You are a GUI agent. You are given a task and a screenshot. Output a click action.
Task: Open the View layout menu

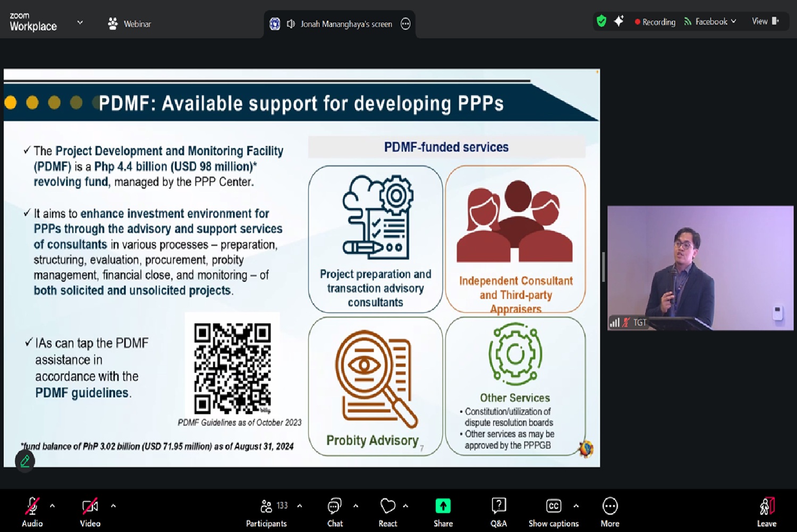pyautogui.click(x=765, y=21)
